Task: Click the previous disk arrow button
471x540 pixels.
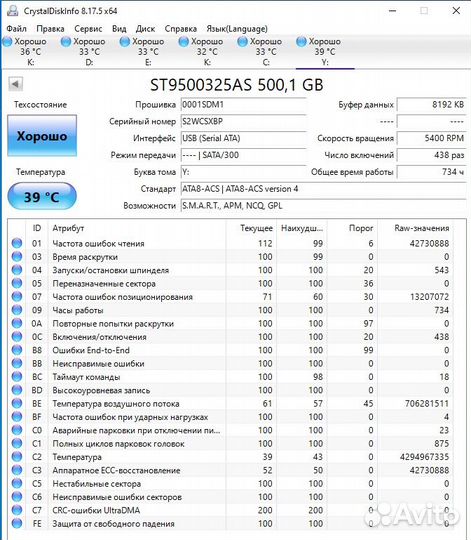Action: tap(15, 84)
